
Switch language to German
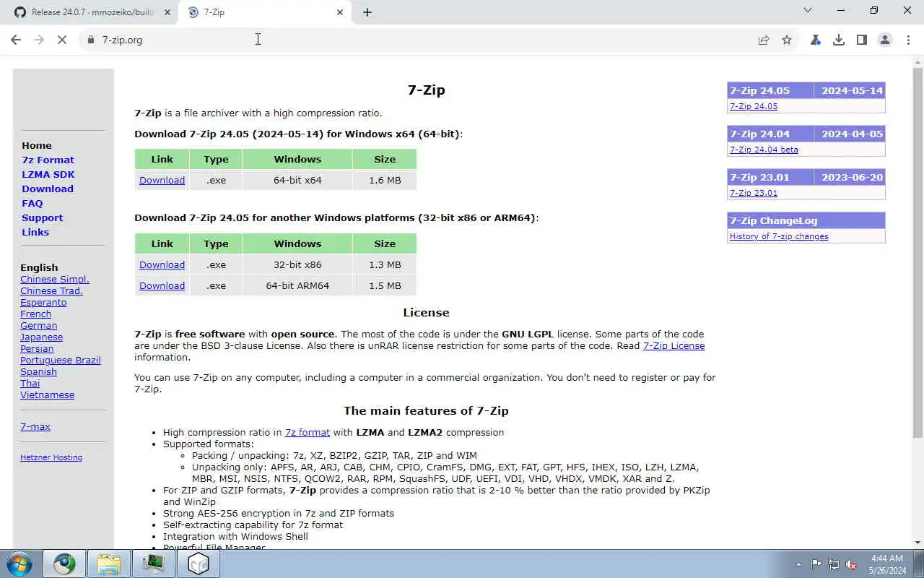pos(39,325)
